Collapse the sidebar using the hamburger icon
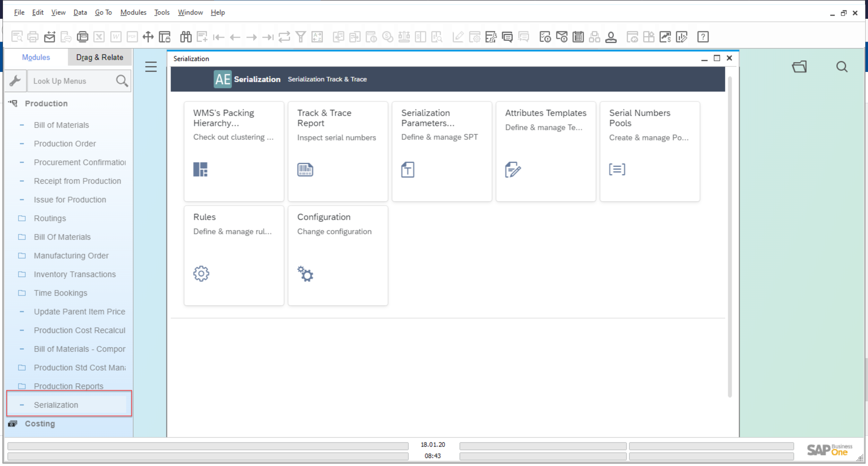 [151, 67]
